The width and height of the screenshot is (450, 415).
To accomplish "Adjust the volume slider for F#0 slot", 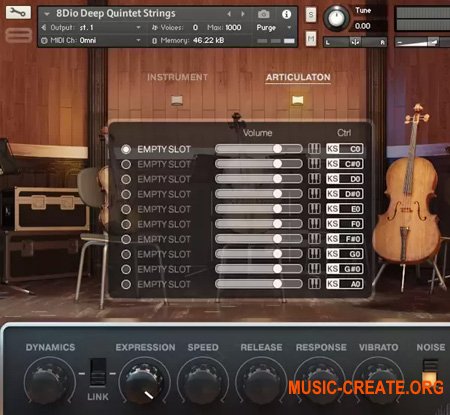I will pos(259,239).
